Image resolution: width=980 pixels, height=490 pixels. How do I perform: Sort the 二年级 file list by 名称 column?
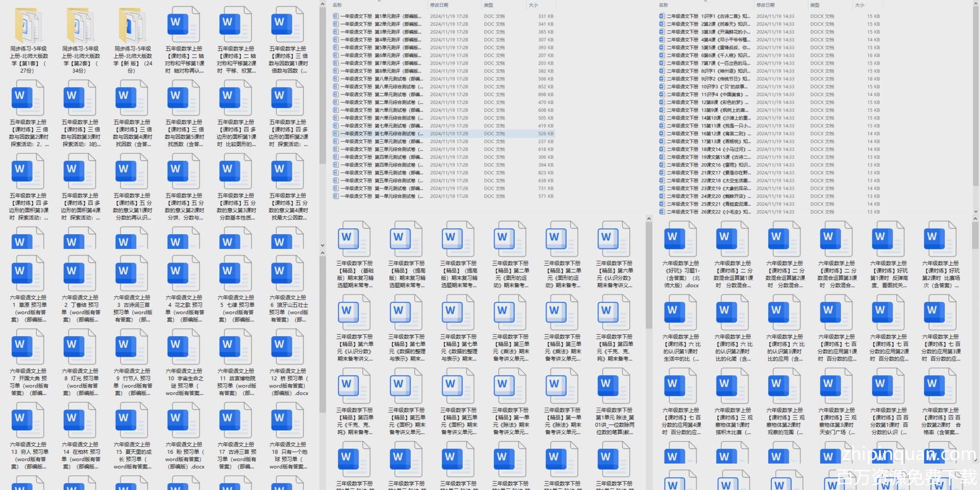click(x=663, y=5)
